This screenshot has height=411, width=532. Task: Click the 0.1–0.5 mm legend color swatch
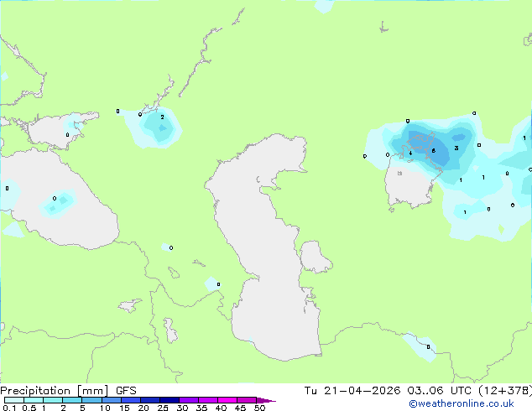[x=14, y=400]
